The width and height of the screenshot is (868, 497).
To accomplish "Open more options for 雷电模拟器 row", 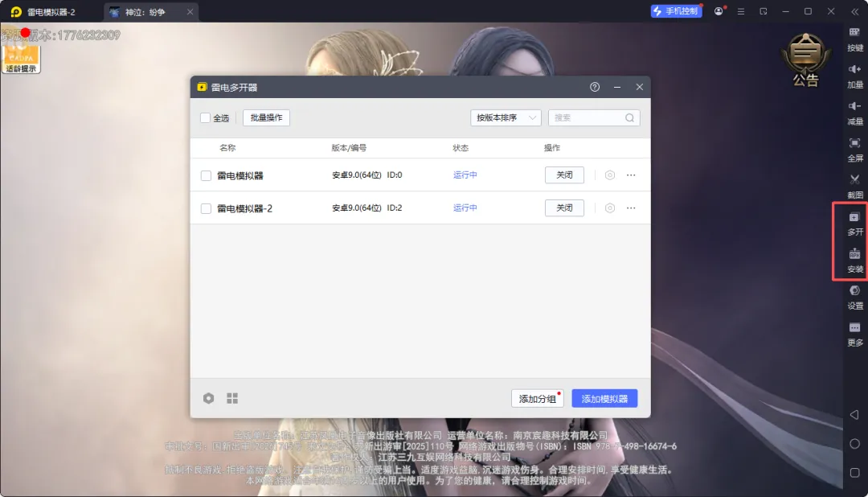I will click(x=631, y=175).
